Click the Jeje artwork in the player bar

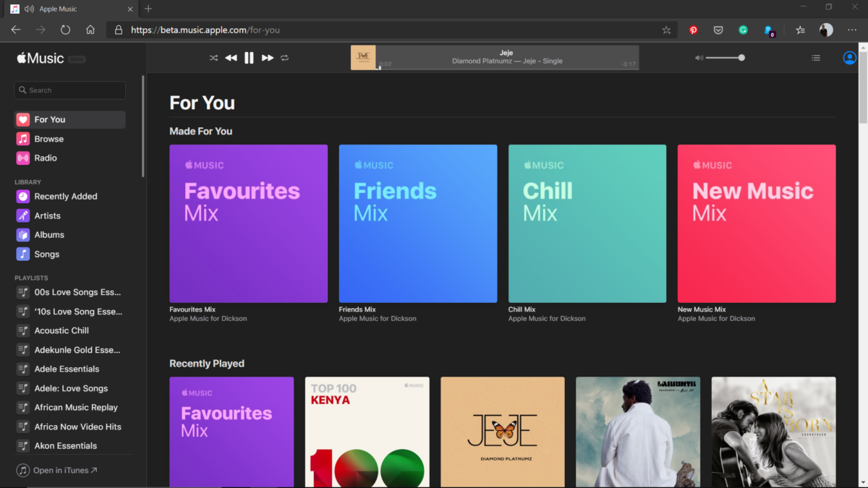click(363, 58)
